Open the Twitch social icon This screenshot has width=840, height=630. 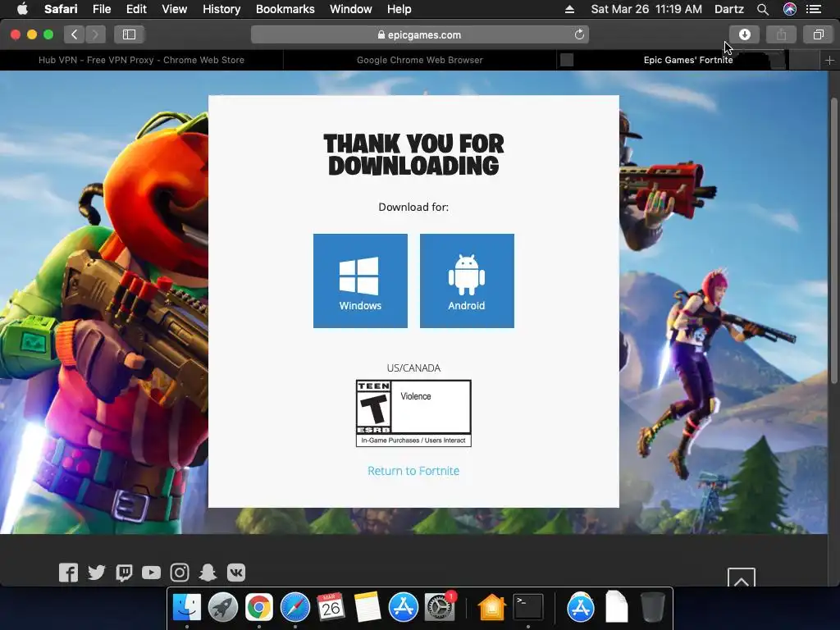[125, 573]
